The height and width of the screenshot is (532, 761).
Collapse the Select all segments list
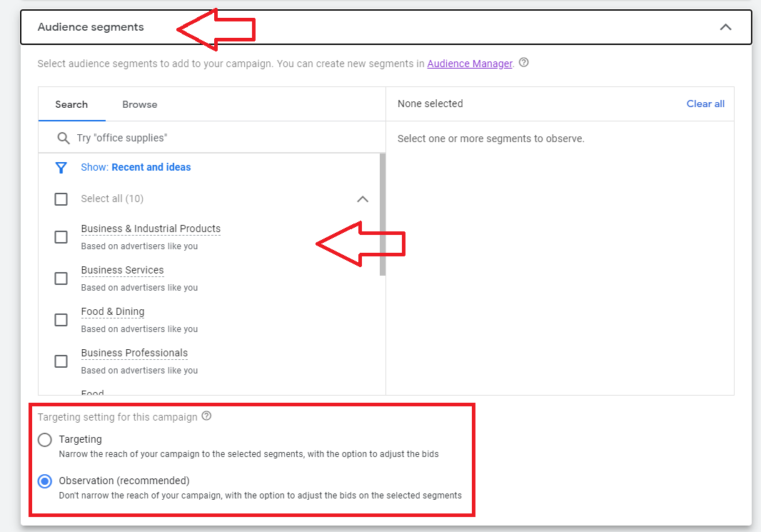[x=363, y=199]
